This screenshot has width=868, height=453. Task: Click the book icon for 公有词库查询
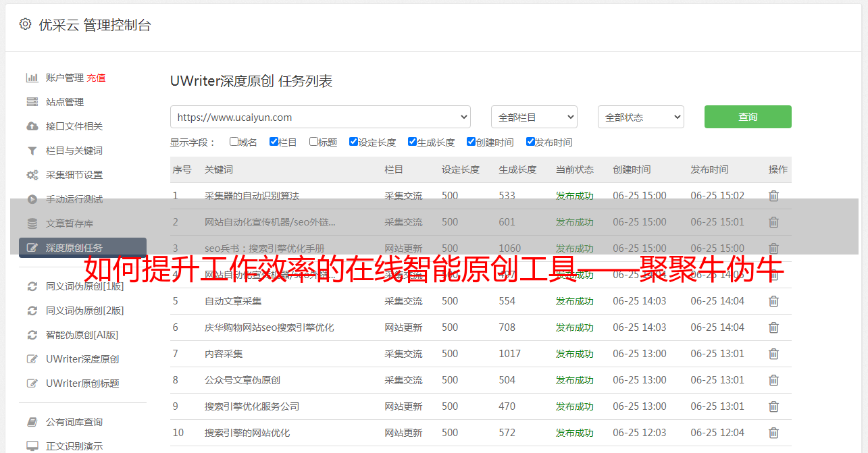click(x=32, y=422)
